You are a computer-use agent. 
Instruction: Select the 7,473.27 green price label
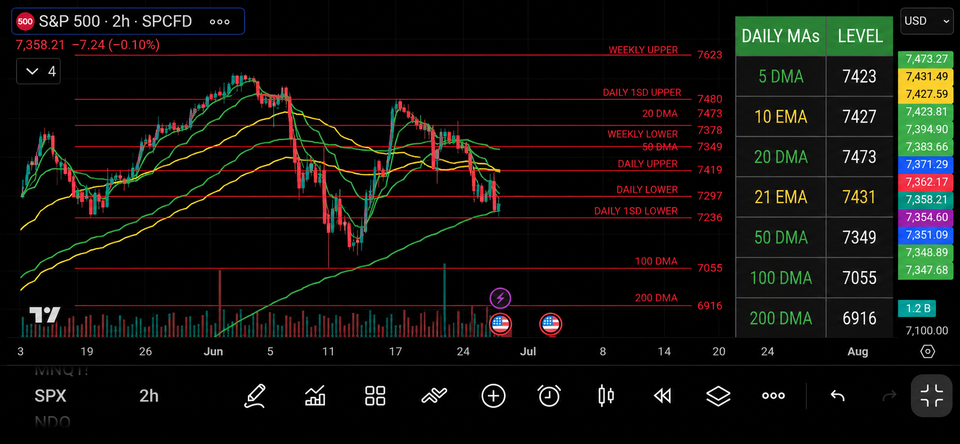click(926, 59)
